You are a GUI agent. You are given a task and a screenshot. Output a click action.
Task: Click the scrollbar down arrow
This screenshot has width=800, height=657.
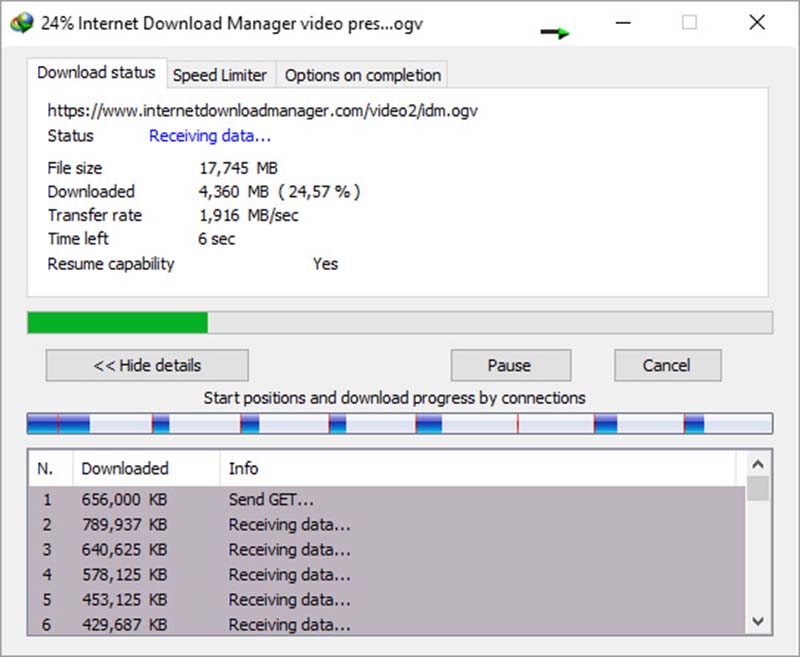click(x=758, y=622)
